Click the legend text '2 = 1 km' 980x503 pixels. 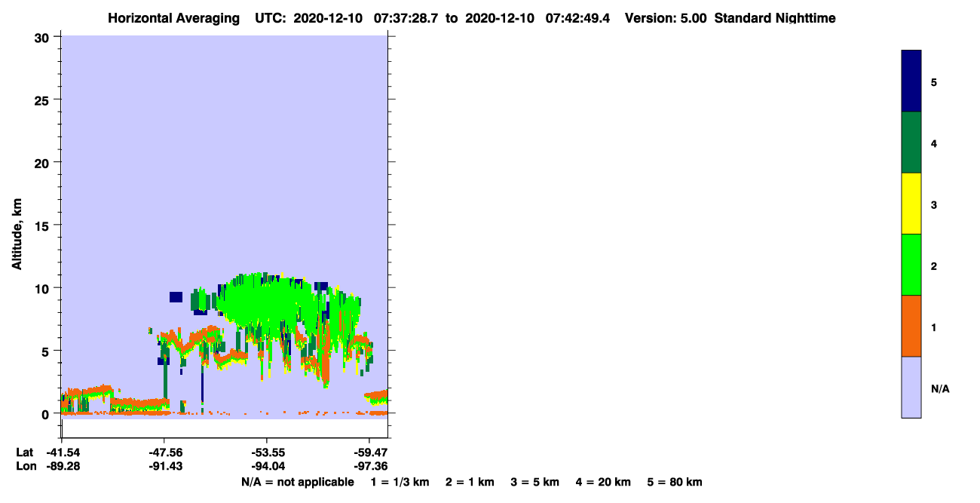(x=470, y=482)
